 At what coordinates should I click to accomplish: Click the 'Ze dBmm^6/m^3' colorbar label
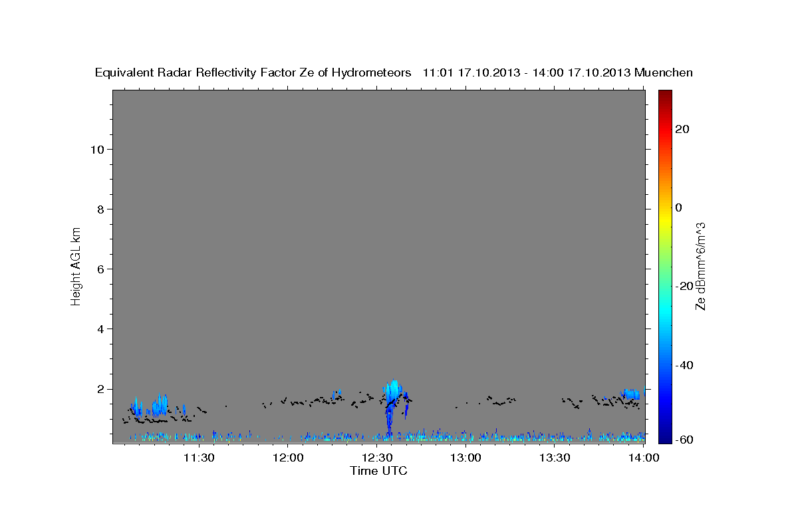tap(700, 266)
